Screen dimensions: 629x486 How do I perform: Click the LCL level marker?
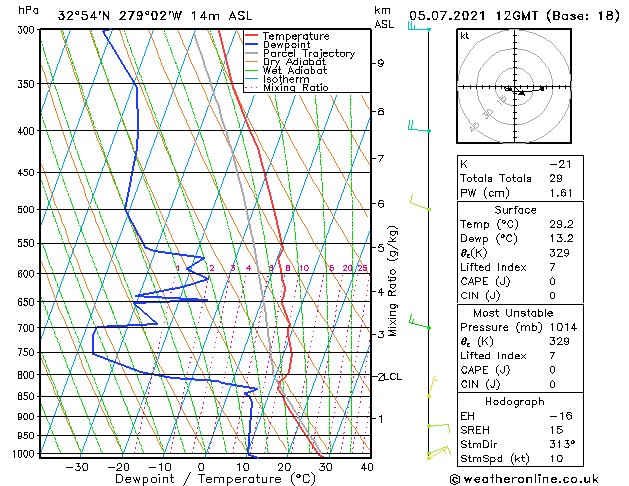point(393,377)
